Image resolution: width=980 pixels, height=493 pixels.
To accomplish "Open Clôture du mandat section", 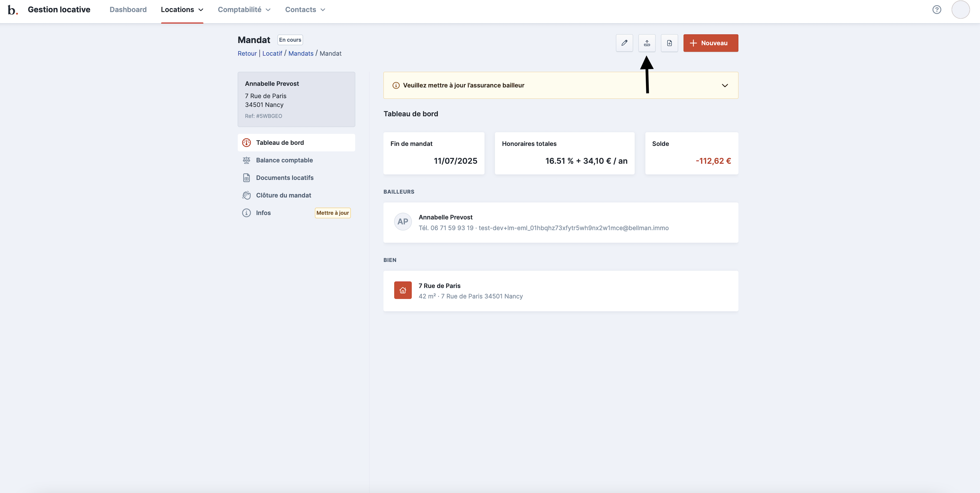I will (x=283, y=195).
